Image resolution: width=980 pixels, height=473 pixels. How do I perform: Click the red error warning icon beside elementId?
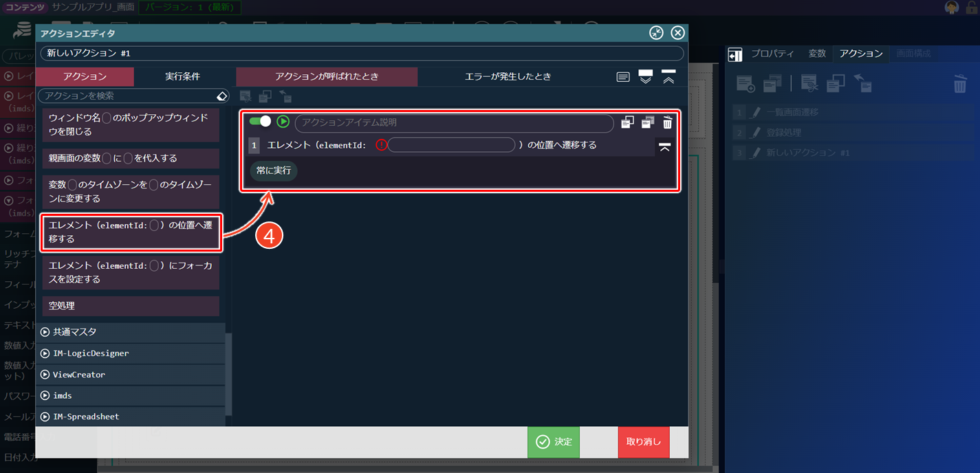point(382,145)
